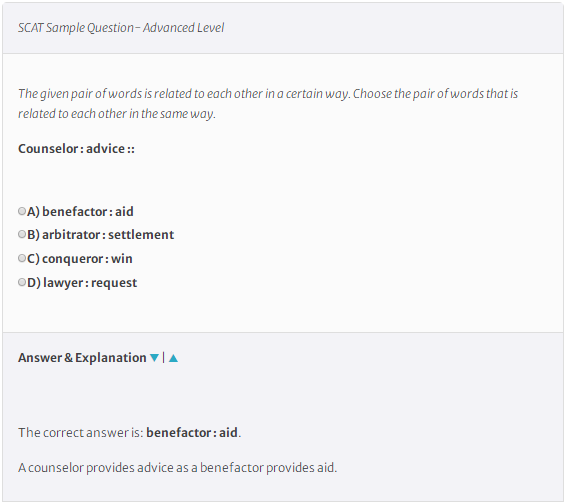The width and height of the screenshot is (566, 504).
Task: Select radio button for option A
Action: 22,211
